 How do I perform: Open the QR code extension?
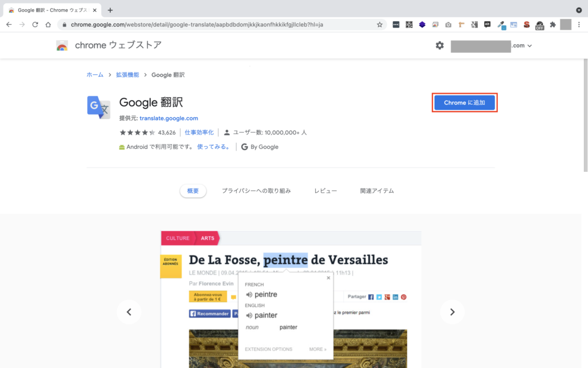coord(409,24)
